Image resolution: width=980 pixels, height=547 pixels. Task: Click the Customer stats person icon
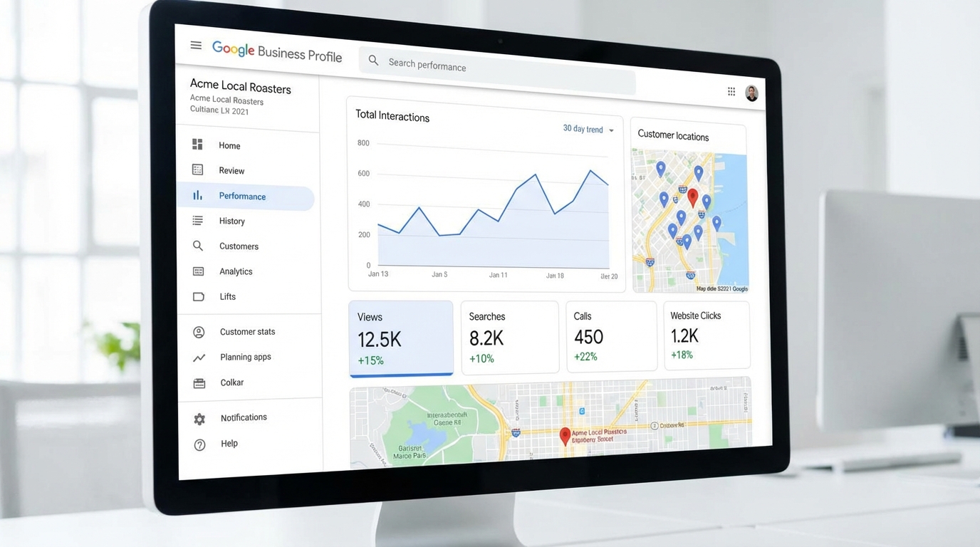[199, 332]
